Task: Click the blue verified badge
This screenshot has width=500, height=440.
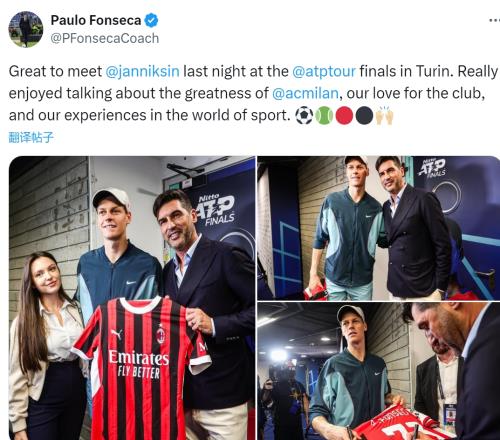Action: pyautogui.click(x=151, y=21)
